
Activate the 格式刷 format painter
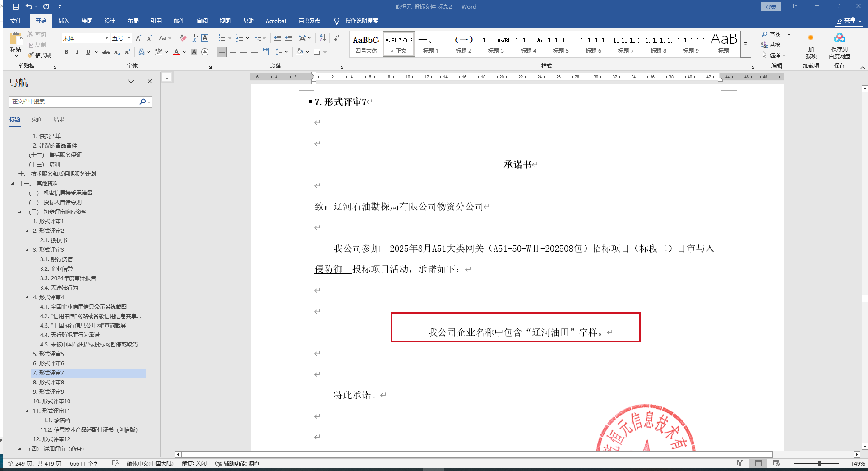coord(39,55)
